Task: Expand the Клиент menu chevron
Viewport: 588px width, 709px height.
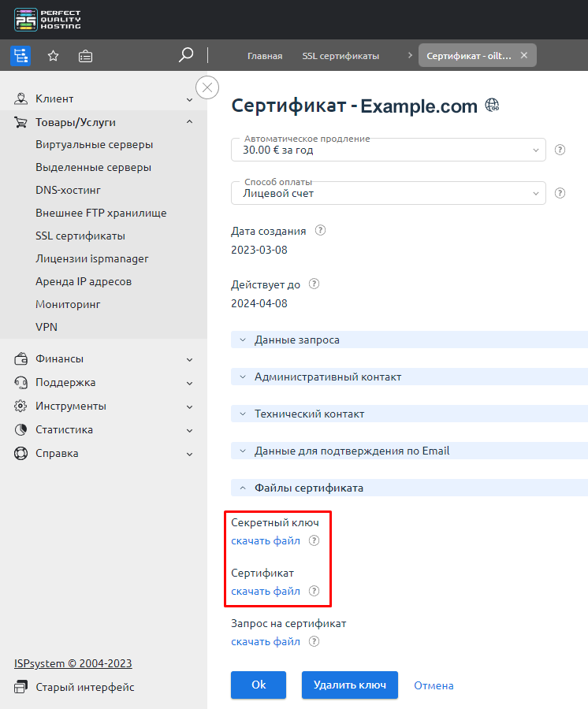Action: click(x=189, y=99)
